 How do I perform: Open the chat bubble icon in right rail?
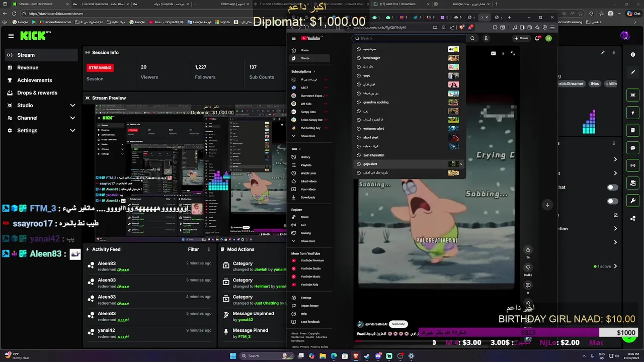[x=633, y=148]
